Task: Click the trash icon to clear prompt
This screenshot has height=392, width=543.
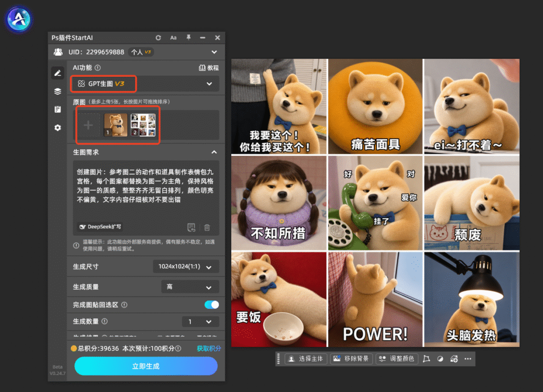Action: (207, 227)
